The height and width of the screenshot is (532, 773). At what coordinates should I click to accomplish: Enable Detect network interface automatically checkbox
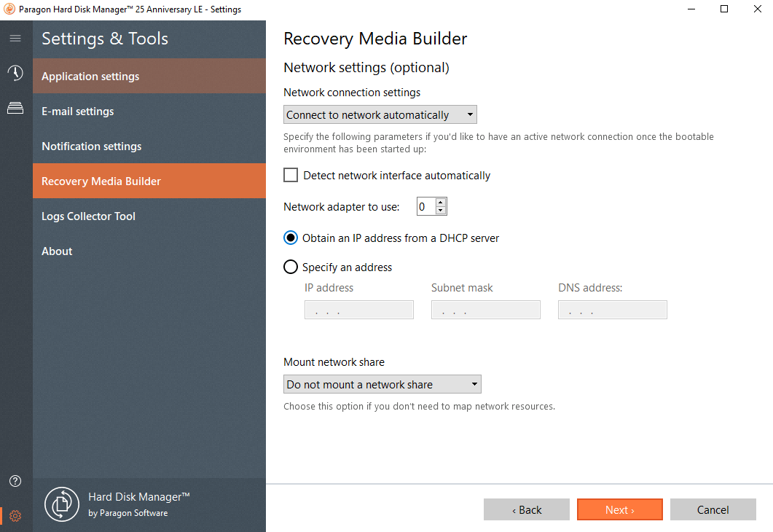click(291, 175)
